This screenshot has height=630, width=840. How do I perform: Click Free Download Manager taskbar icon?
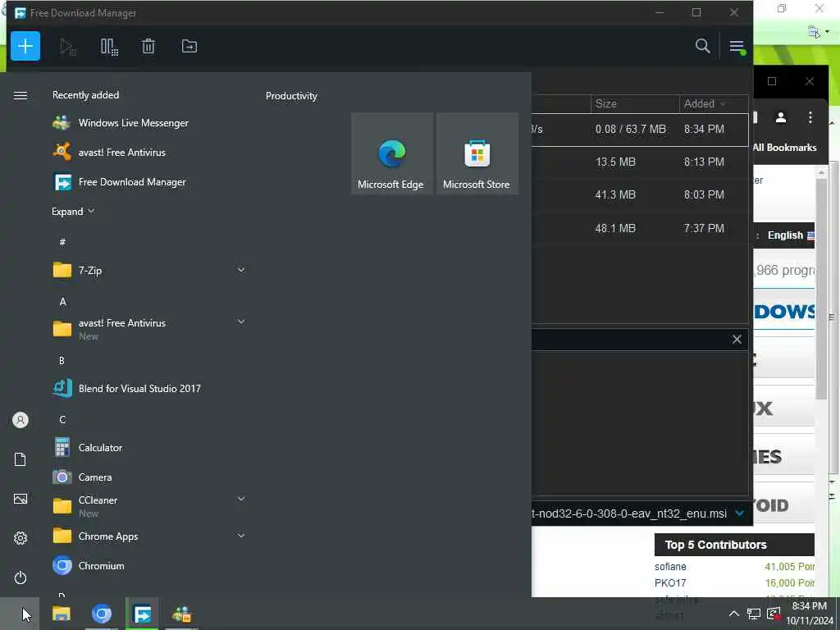pos(142,614)
